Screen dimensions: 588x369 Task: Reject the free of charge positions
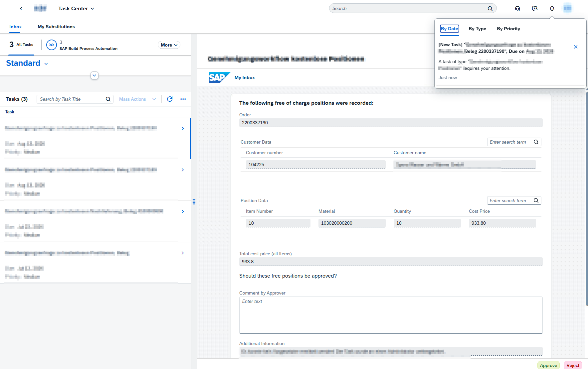573,365
